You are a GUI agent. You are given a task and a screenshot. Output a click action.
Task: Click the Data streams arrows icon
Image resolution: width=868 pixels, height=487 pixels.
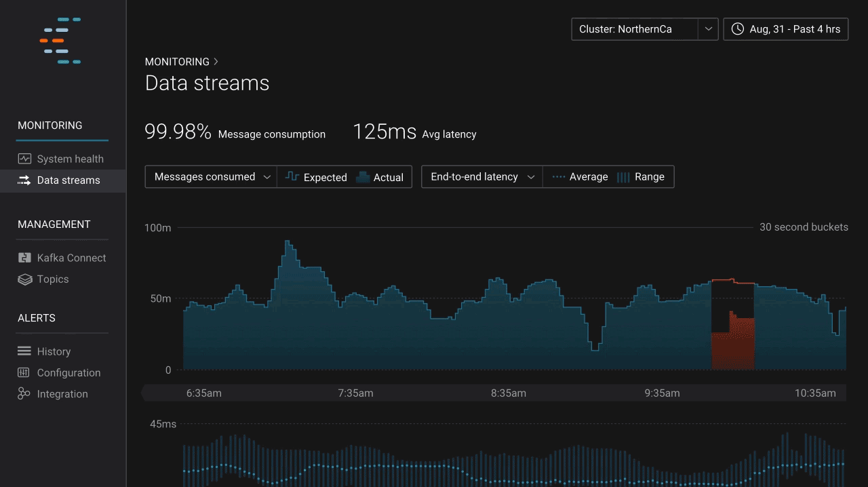point(24,180)
